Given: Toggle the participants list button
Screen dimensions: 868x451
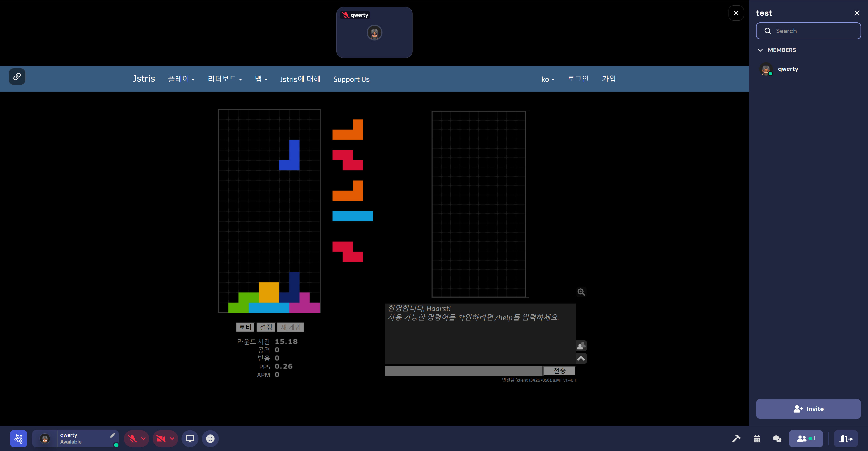Looking at the screenshot, I should [x=806, y=439].
